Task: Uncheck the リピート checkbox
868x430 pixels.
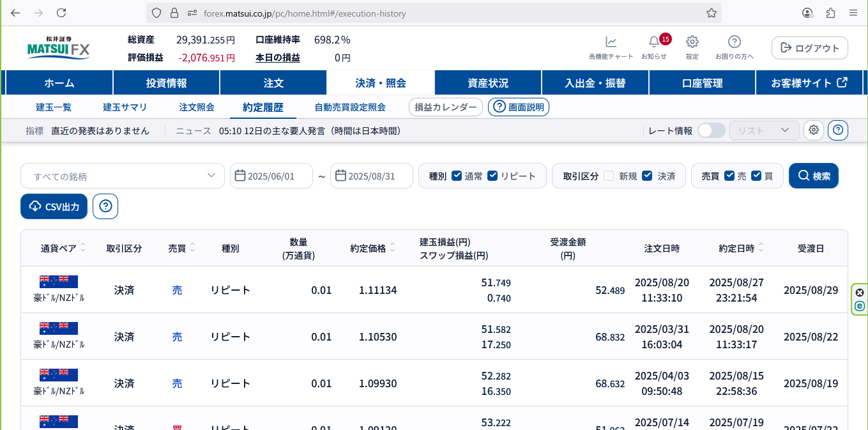Action: click(x=492, y=176)
